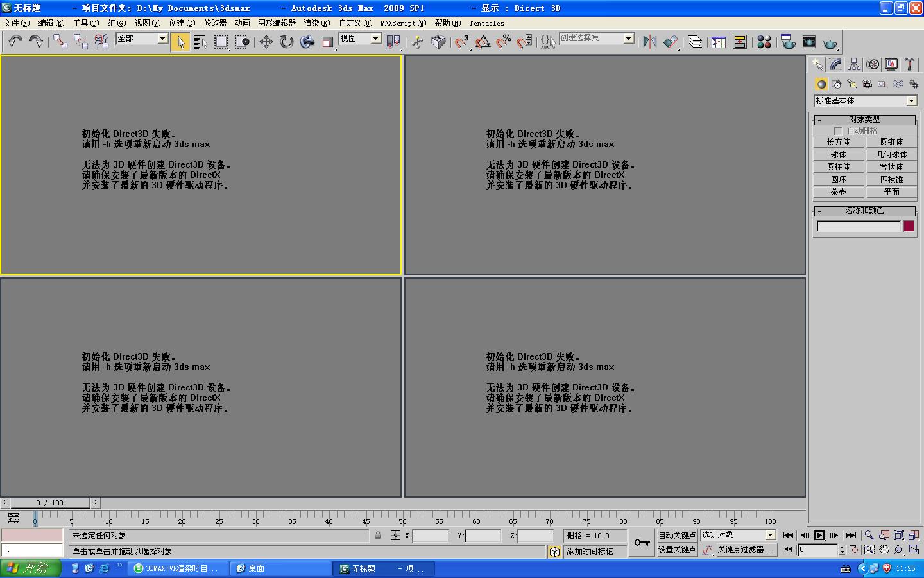The width and height of the screenshot is (924, 578).
Task: Open the Material Editor spheres icon
Action: pyautogui.click(x=764, y=42)
